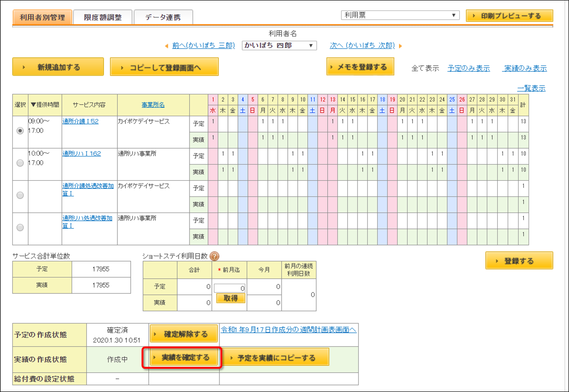
Task: Sort by ▼提供時間 column header
Action: click(45, 105)
